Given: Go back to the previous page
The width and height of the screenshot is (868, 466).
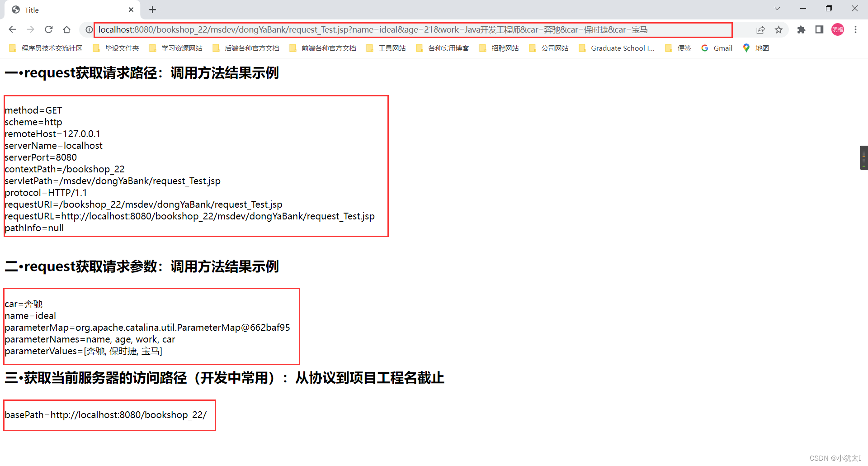Looking at the screenshot, I should (12, 29).
